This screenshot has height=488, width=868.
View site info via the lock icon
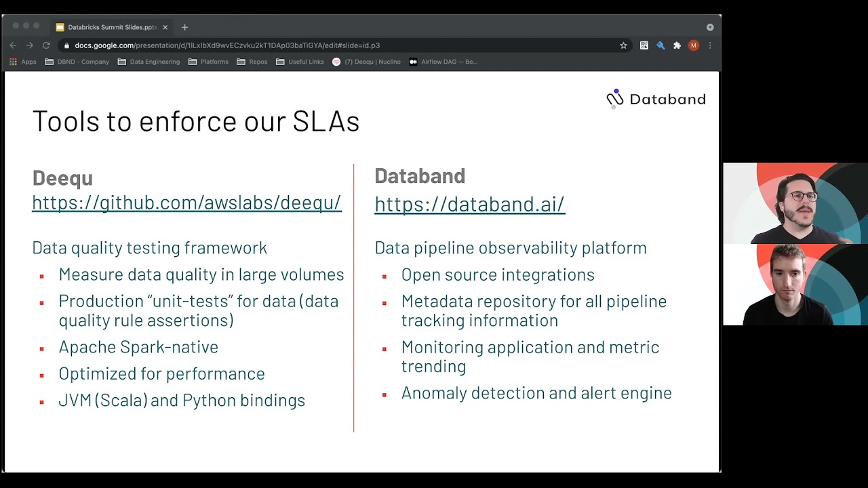tap(66, 45)
